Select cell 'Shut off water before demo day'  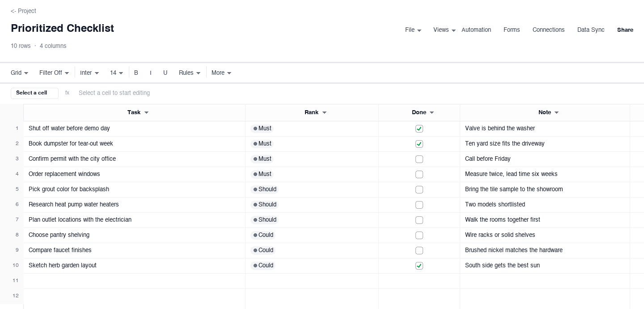[134, 129]
